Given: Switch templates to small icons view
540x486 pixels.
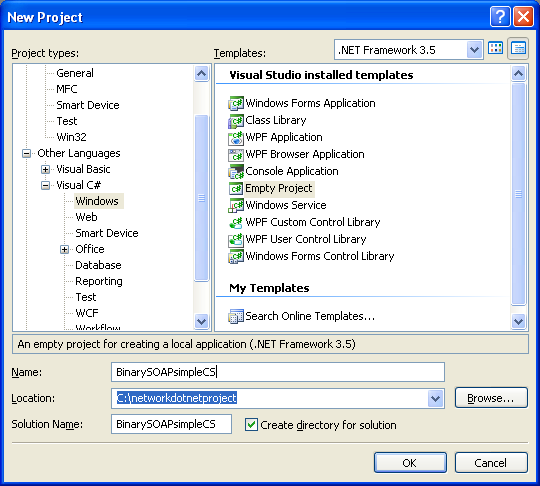Looking at the screenshot, I should coord(518,48).
